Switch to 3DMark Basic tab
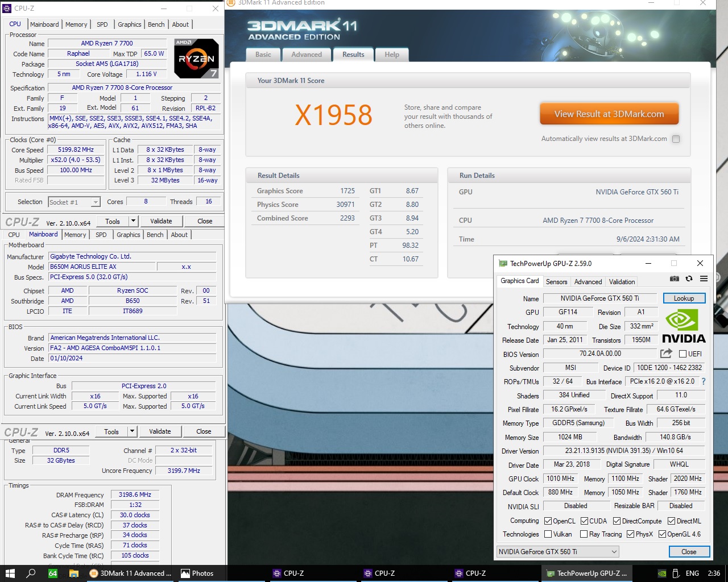 tap(263, 55)
